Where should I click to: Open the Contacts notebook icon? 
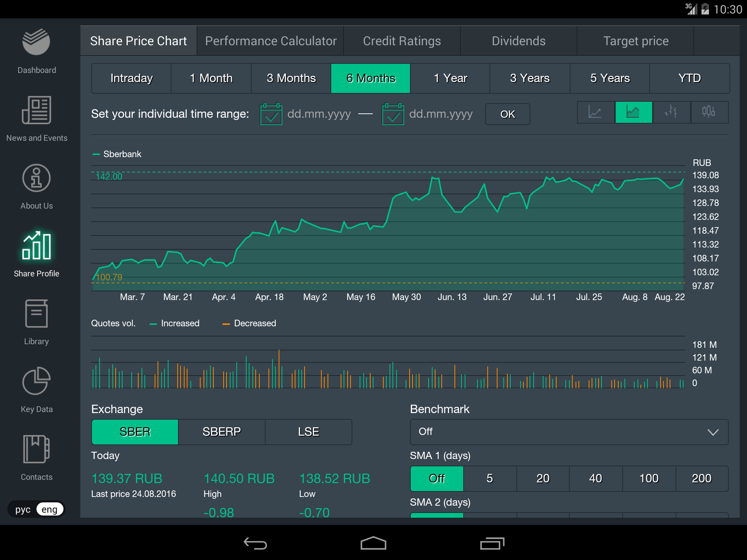[x=36, y=449]
